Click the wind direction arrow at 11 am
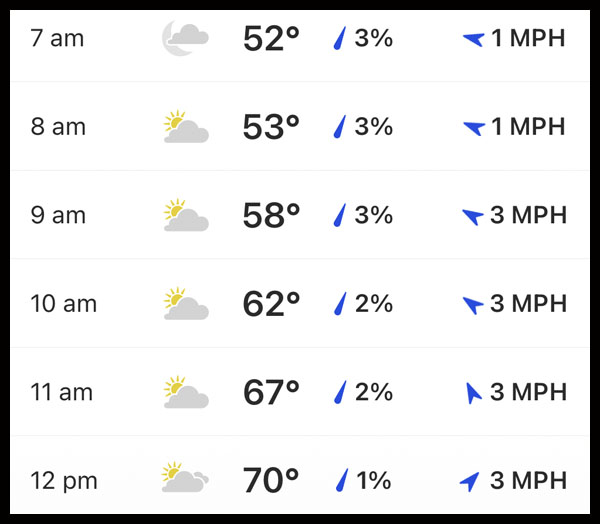 (473, 393)
